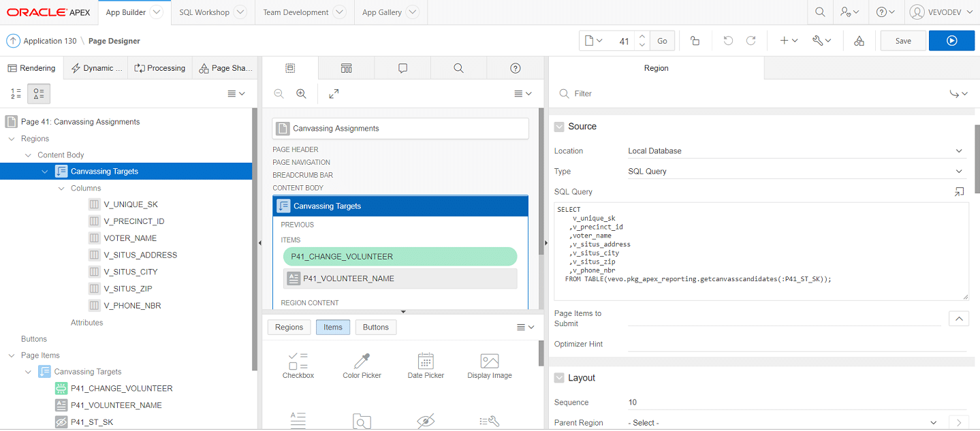The image size is (980, 431).
Task: Click the Zoom In icon above the layout canvas
Action: 301,93
